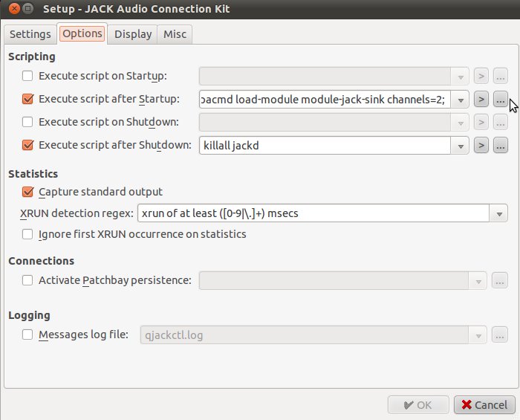This screenshot has height=420, width=520.
Task: Switch to the Settings tab
Action: (30, 34)
